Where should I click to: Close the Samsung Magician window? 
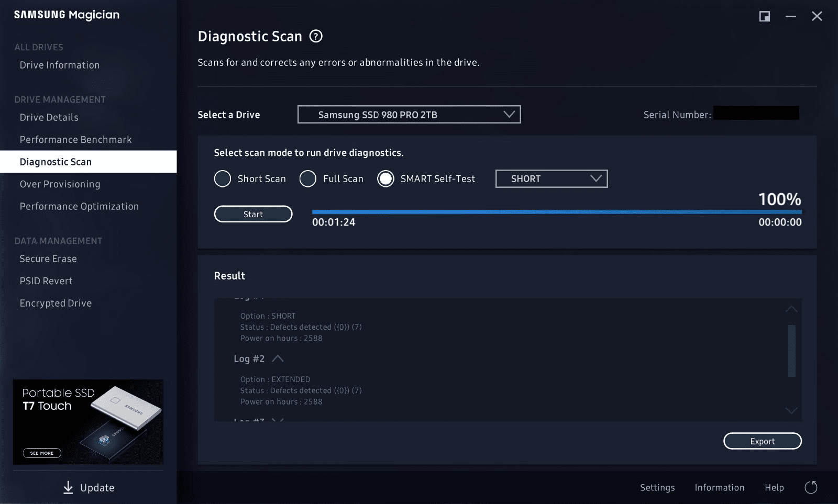click(817, 16)
